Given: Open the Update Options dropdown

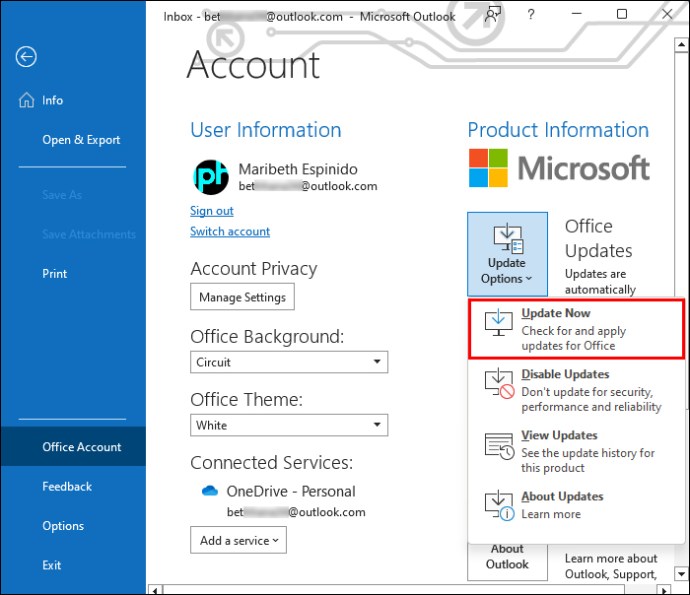Looking at the screenshot, I should (507, 254).
